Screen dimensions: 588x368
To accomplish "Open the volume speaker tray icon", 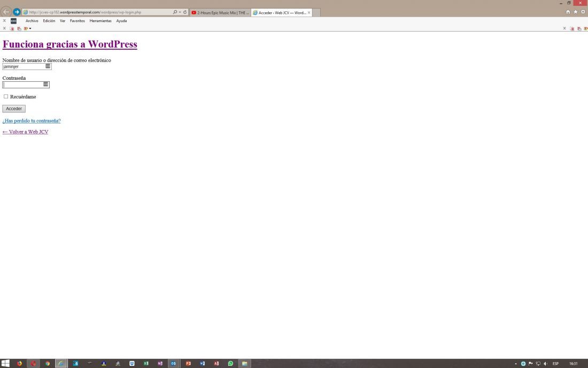I will 545,364.
